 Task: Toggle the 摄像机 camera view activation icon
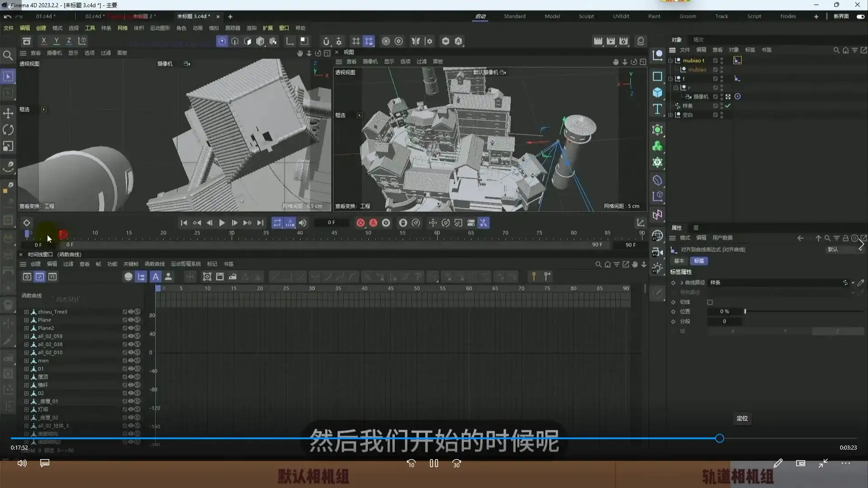(737, 96)
